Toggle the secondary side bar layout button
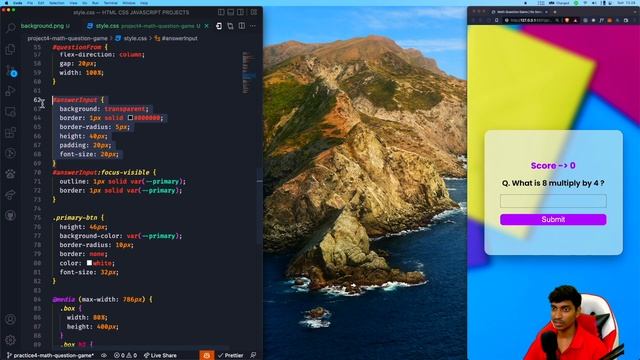Image resolution: width=640 pixels, height=360 pixels. tap(240, 12)
